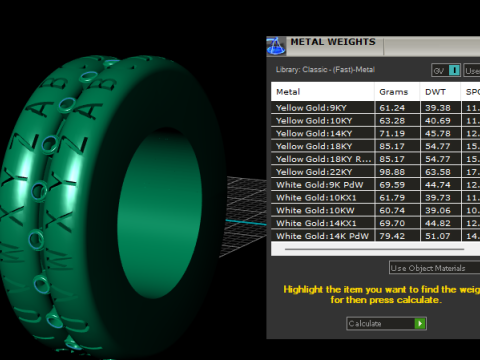Screen dimensions: 480x360
Task: Toggle the GV switch
Action: click(x=446, y=71)
